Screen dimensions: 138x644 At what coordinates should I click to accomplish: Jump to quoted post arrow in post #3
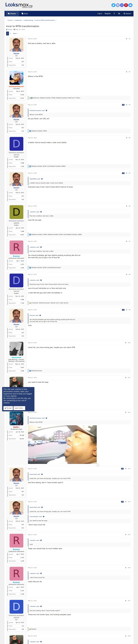(46, 111)
